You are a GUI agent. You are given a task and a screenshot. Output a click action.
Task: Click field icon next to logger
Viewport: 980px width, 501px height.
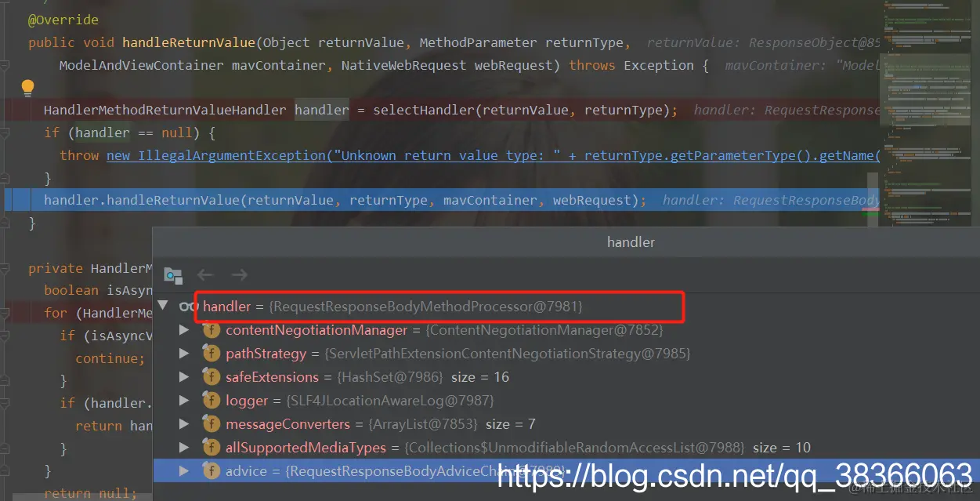[x=212, y=401]
